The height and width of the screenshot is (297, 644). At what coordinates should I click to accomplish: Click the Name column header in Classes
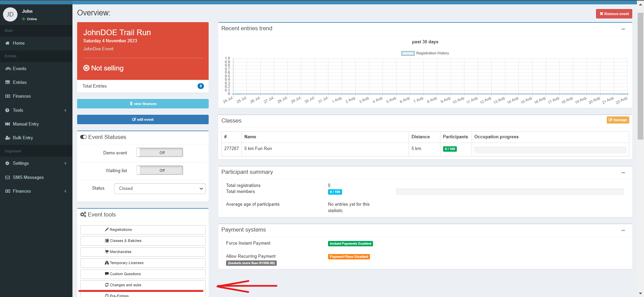click(250, 137)
